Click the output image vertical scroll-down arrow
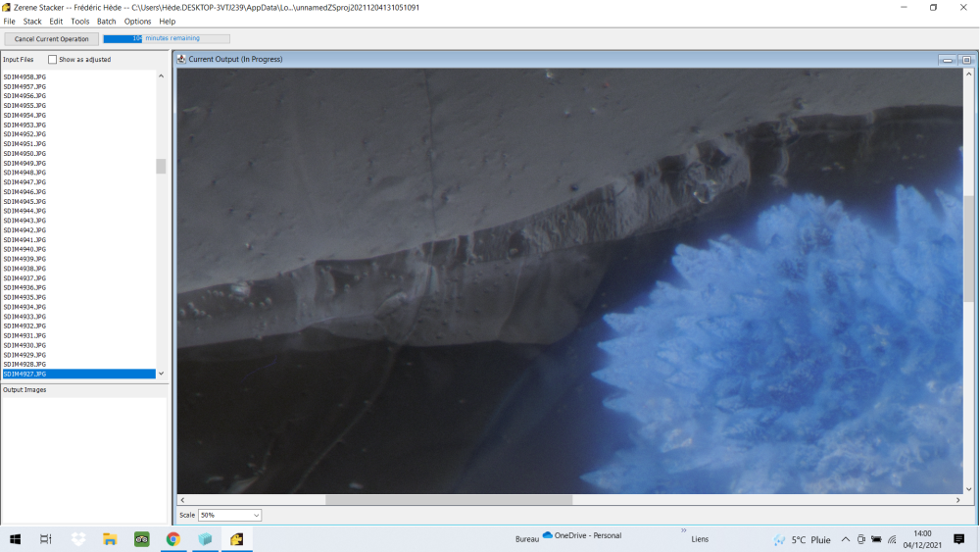The image size is (980, 552). 969,489
